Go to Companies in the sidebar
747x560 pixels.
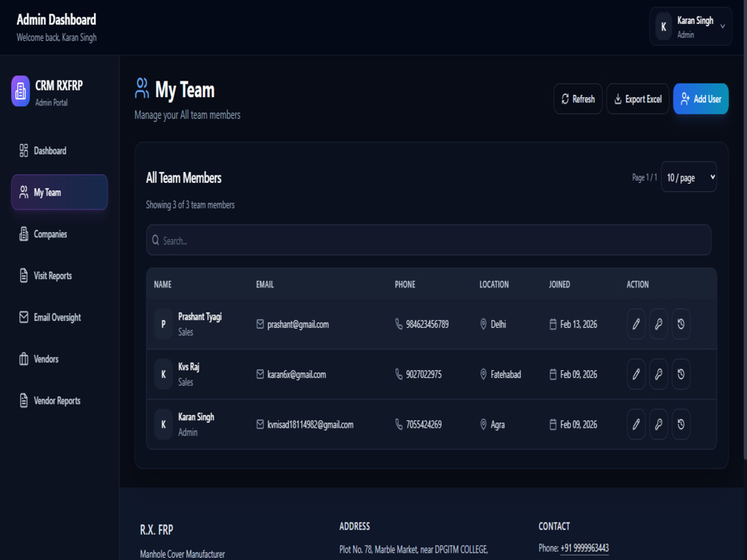[60, 234]
